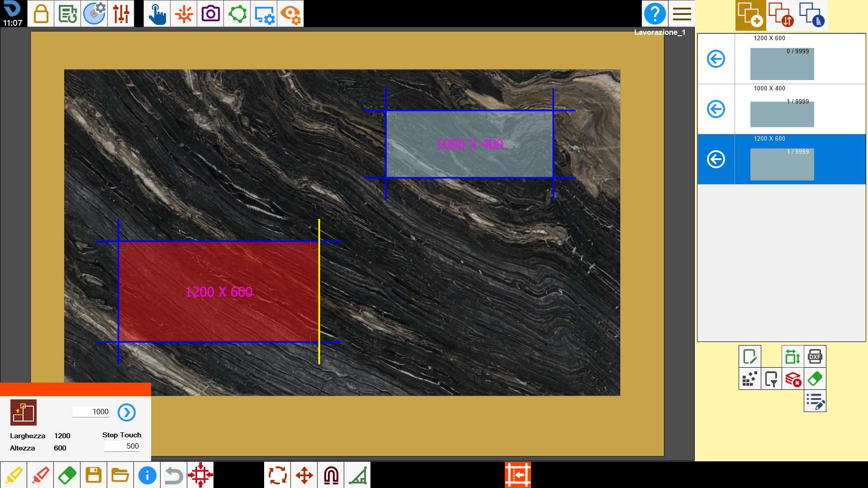This screenshot has height=488, width=868.
Task: Click the green eraser icon in right panel
Action: 815,379
